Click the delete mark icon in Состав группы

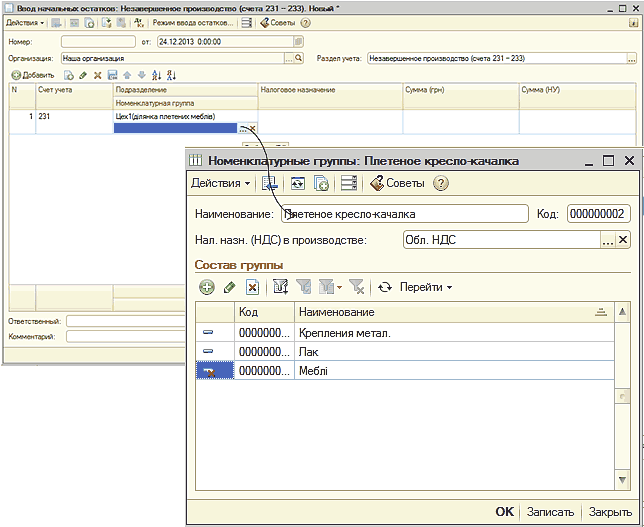pyautogui.click(x=253, y=287)
